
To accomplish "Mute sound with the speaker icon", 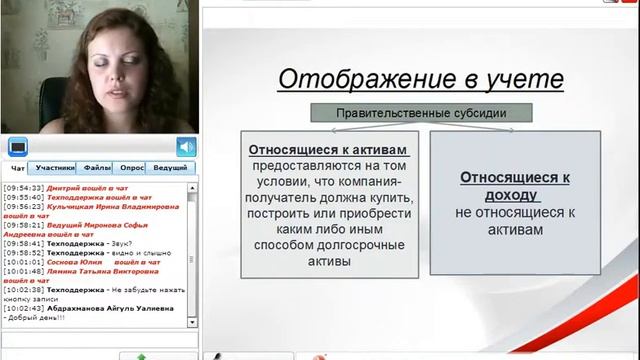I will (x=186, y=147).
